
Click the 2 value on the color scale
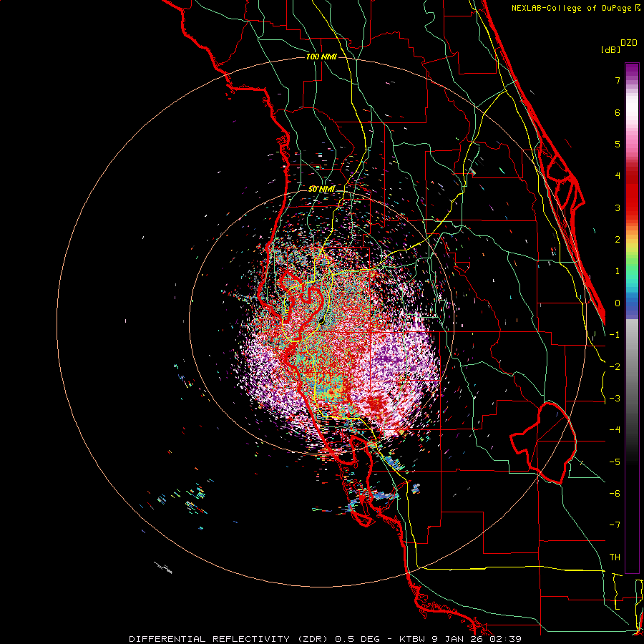pos(618,240)
